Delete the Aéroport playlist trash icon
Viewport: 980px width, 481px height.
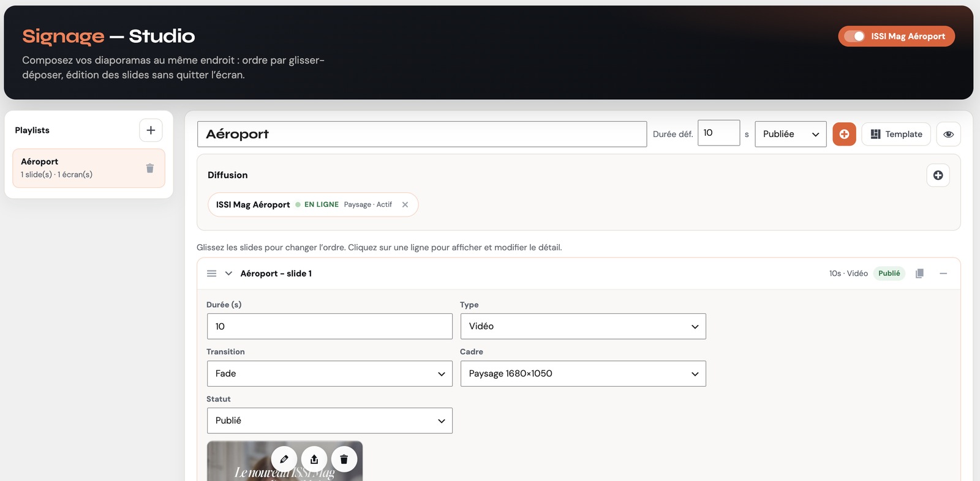(150, 168)
